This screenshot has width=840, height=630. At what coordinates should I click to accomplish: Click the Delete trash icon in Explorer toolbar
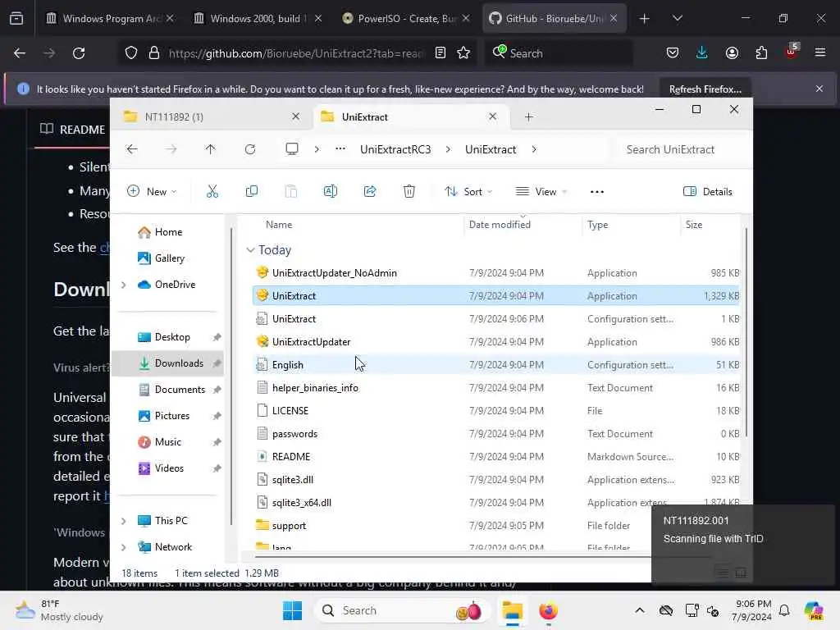tap(409, 191)
